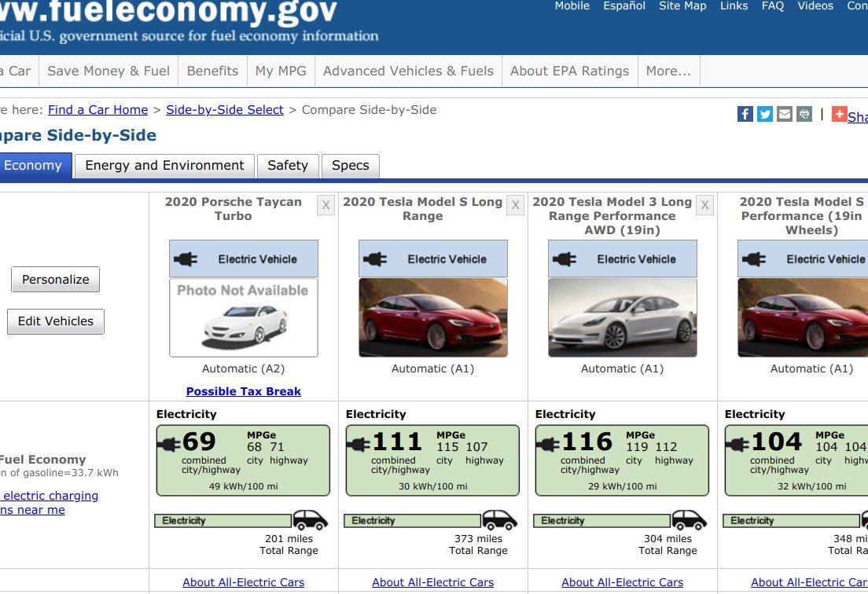
Task: Click the Edit Vehicles button
Action: (x=55, y=321)
